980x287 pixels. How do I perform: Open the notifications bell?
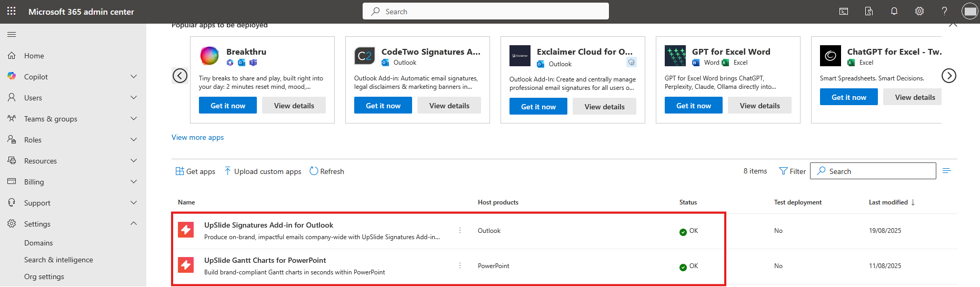click(894, 11)
